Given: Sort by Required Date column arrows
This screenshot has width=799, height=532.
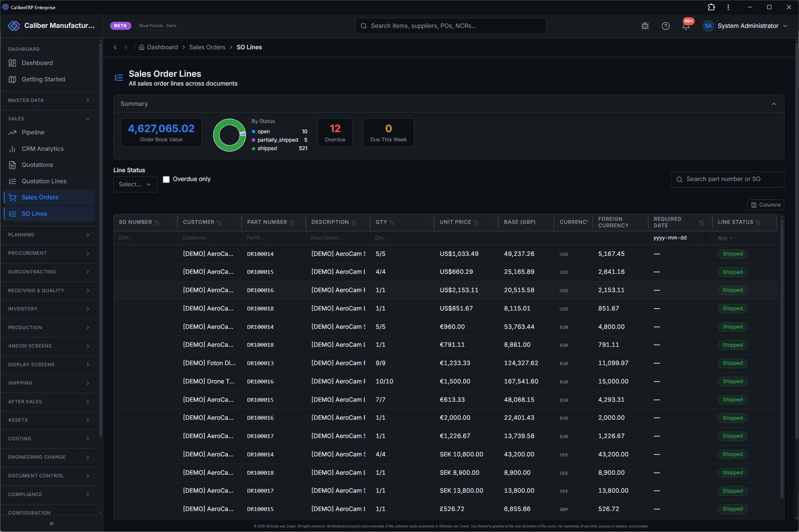Looking at the screenshot, I should pyautogui.click(x=702, y=222).
